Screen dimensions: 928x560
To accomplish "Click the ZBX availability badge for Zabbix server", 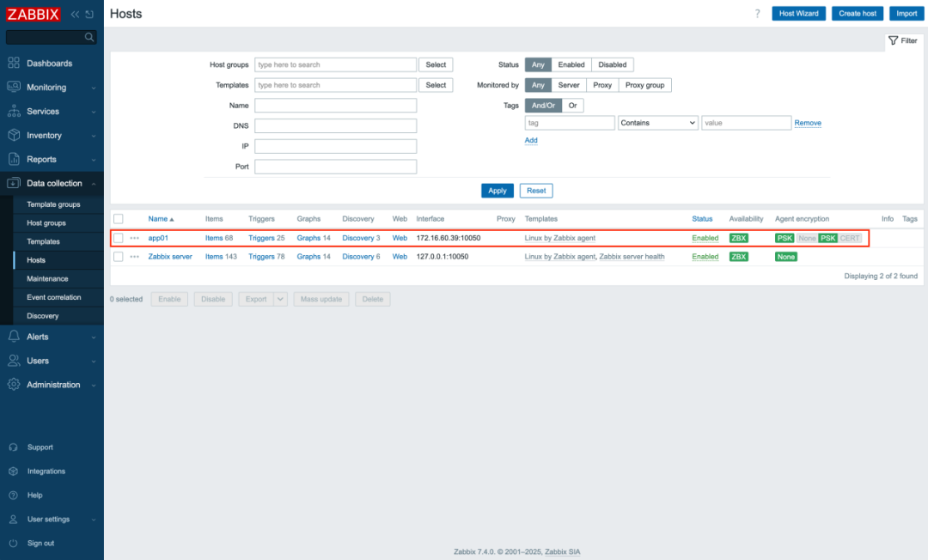I will coord(739,257).
